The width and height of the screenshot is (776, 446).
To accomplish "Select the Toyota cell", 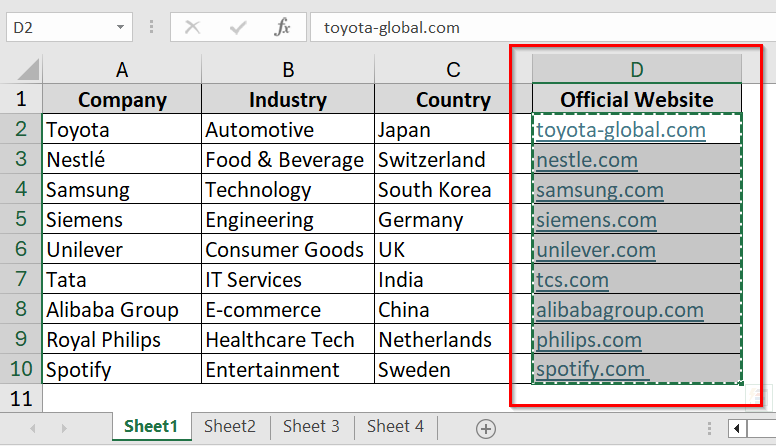I will point(122,129).
